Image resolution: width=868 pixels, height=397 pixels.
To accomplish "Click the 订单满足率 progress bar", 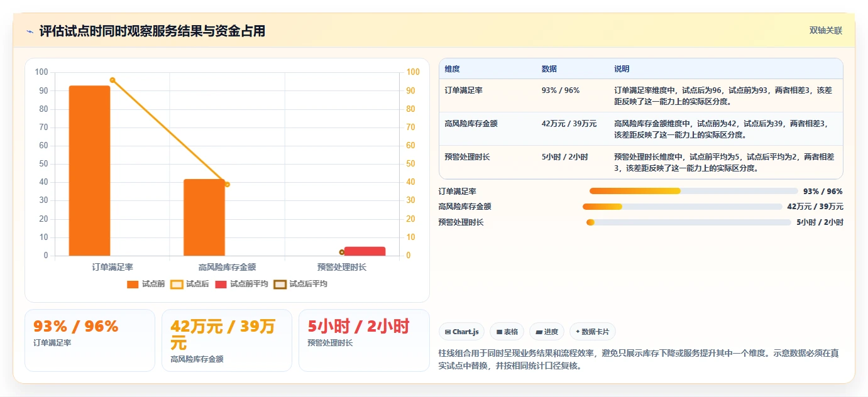I will [693, 191].
